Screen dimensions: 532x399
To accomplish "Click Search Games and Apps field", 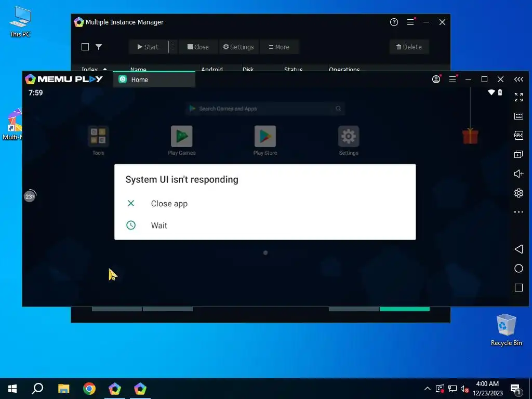I will point(265,109).
